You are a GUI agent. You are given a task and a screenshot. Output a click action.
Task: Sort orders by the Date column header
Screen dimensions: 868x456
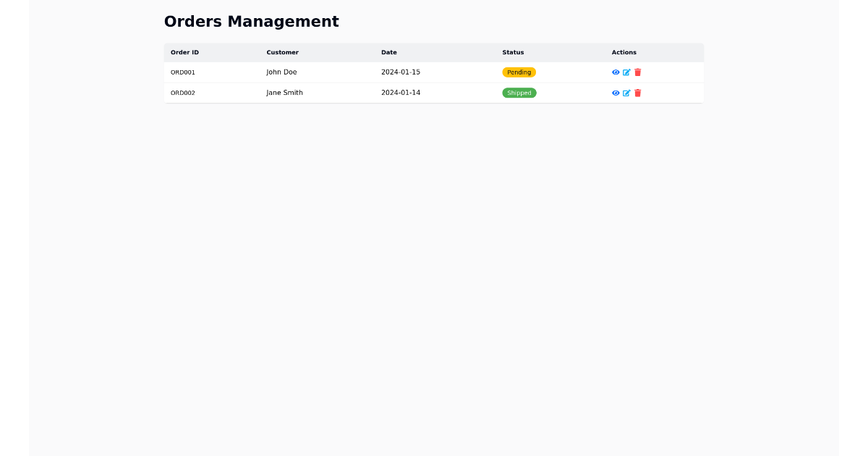[389, 52]
